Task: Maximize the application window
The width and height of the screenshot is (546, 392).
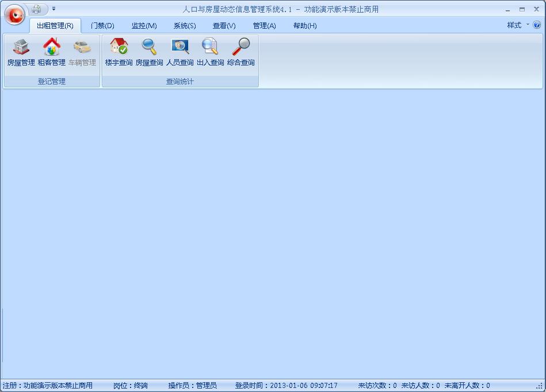Action: click(522, 10)
